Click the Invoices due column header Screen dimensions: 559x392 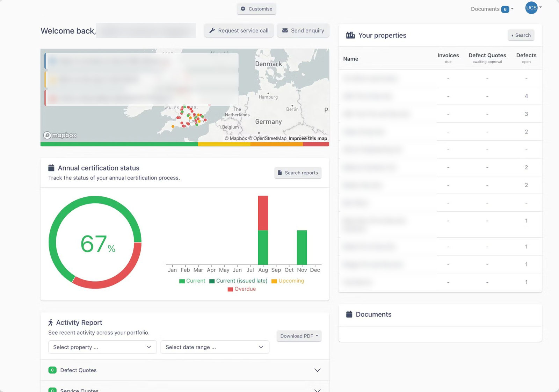click(448, 58)
